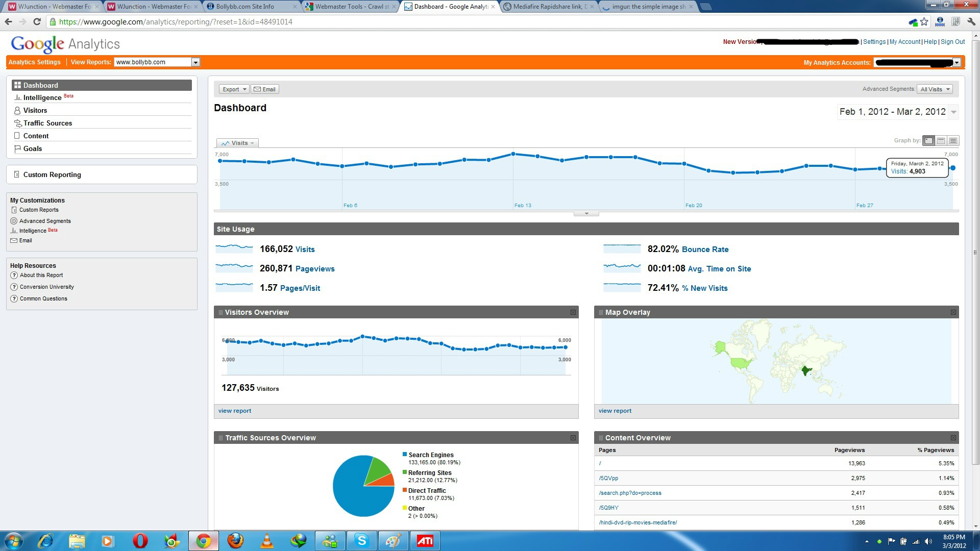Email the dashboard report
This screenshot has height=551, width=980.
click(264, 89)
